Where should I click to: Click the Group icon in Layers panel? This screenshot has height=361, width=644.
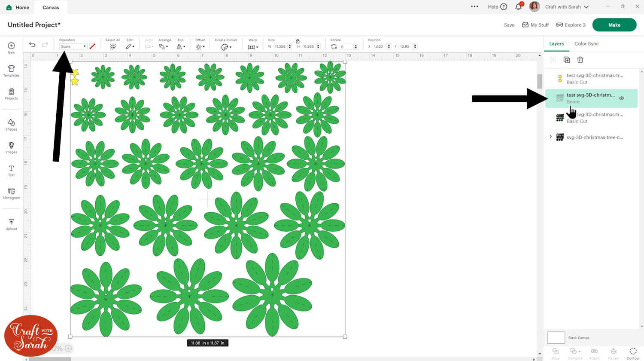(553, 60)
